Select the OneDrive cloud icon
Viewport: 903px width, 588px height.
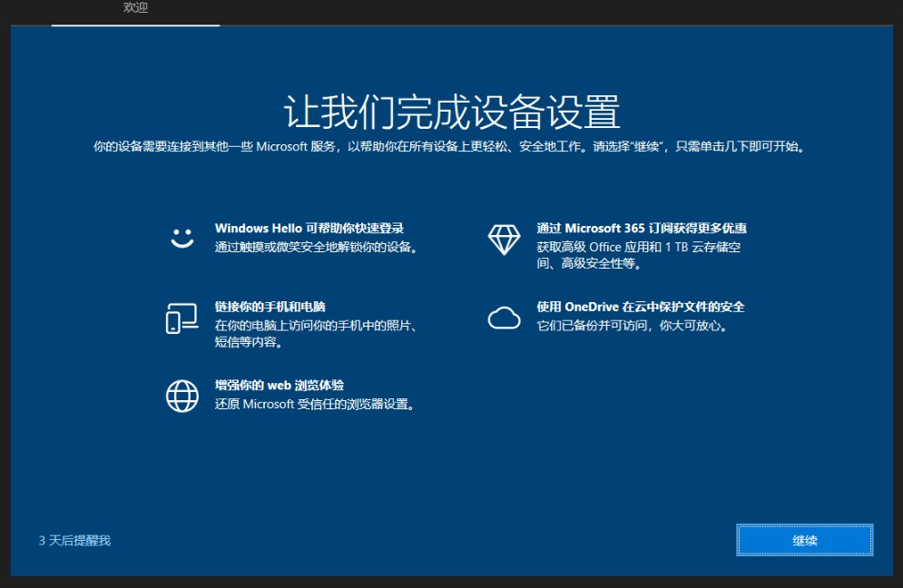tap(505, 317)
